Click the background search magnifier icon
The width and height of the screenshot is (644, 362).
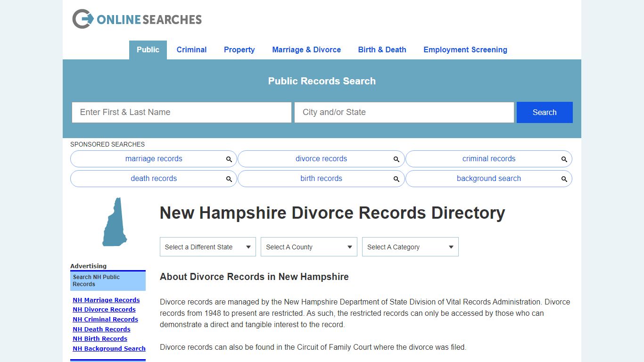point(564,179)
